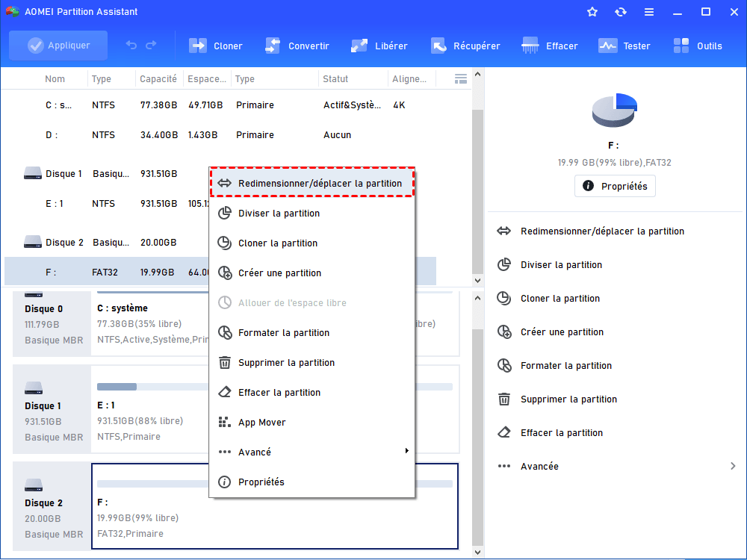
Task: Open the Cloner toolbar tool
Action: click(x=216, y=46)
